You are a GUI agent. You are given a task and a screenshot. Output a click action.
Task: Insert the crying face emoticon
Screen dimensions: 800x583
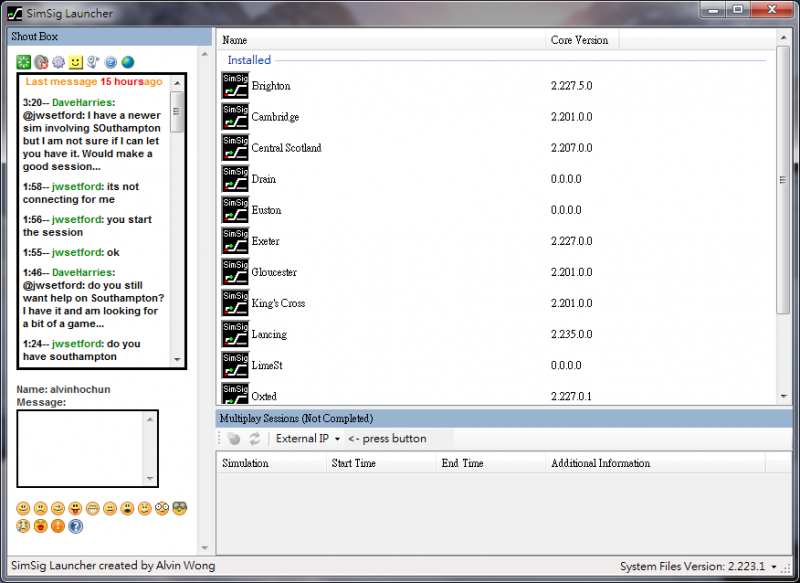click(23, 526)
